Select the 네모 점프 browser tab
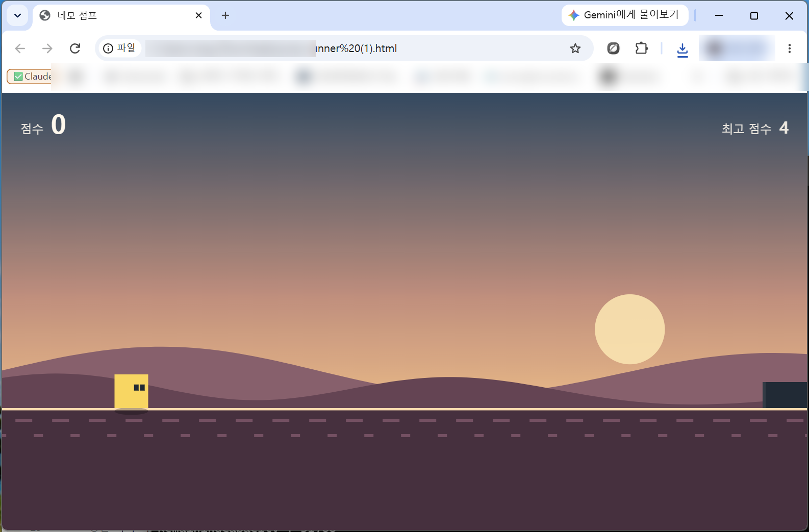809x532 pixels. pos(121,16)
